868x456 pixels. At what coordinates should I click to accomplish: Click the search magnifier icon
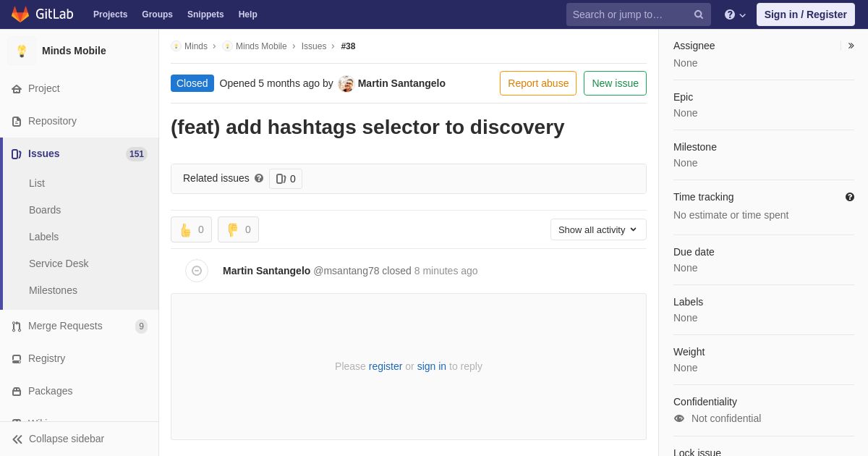tap(698, 14)
